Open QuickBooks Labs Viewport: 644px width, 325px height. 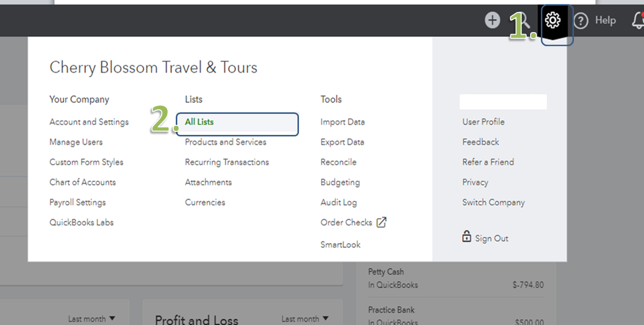[x=82, y=222]
